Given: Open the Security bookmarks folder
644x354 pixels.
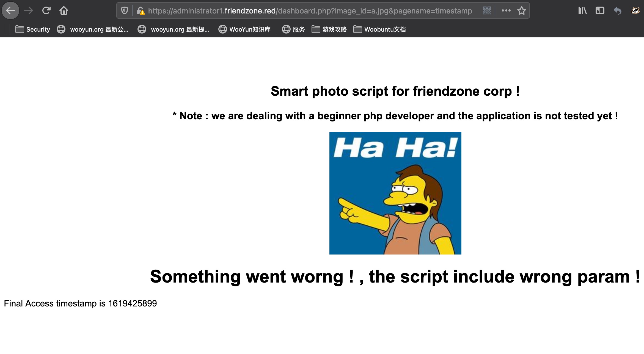Looking at the screenshot, I should pyautogui.click(x=33, y=29).
